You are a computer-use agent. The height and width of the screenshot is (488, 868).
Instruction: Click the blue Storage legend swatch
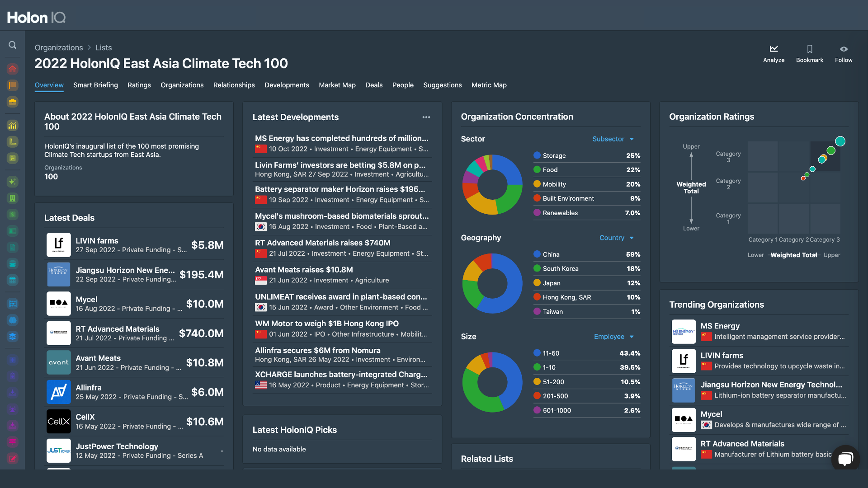pos(537,155)
